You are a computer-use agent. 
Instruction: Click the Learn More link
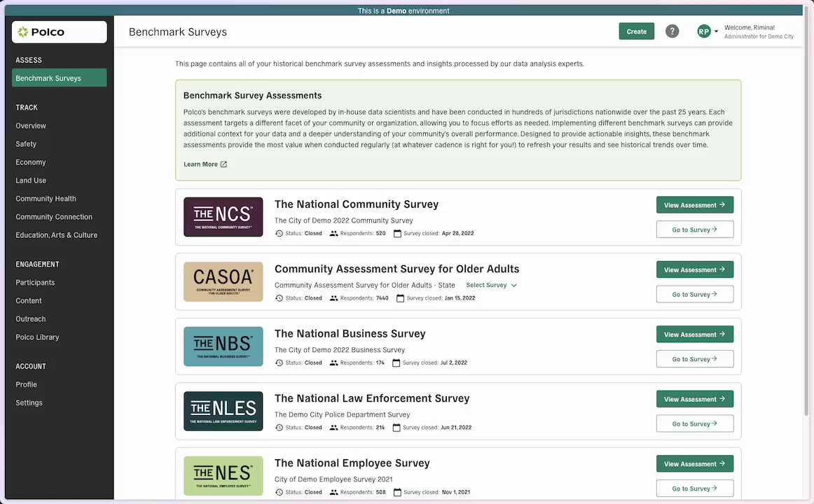(x=205, y=164)
